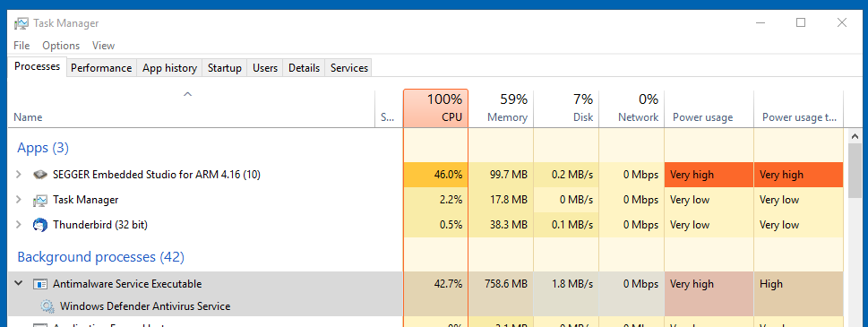Click the 0.5% CPU value for Thunderbird
The height and width of the screenshot is (327, 868).
(451, 225)
